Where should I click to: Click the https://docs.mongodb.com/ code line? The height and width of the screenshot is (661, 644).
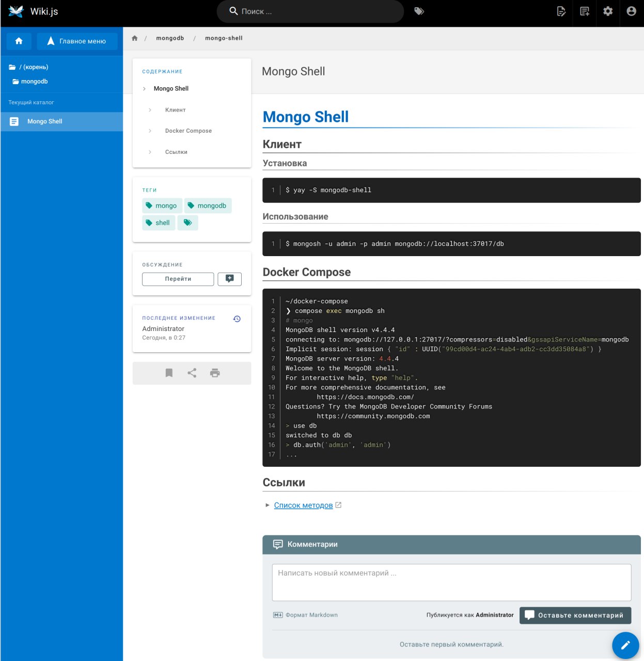(x=365, y=397)
